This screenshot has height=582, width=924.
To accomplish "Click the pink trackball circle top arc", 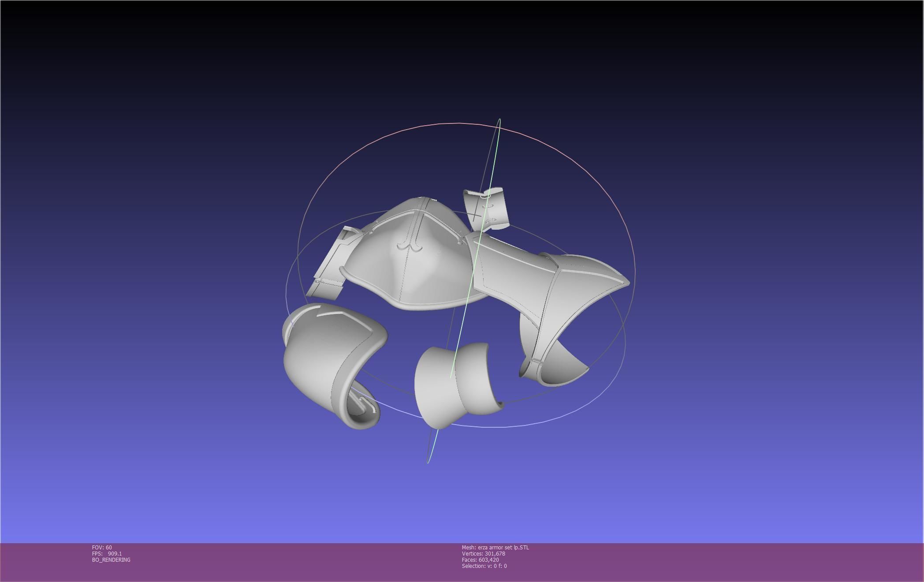I will click(458, 123).
